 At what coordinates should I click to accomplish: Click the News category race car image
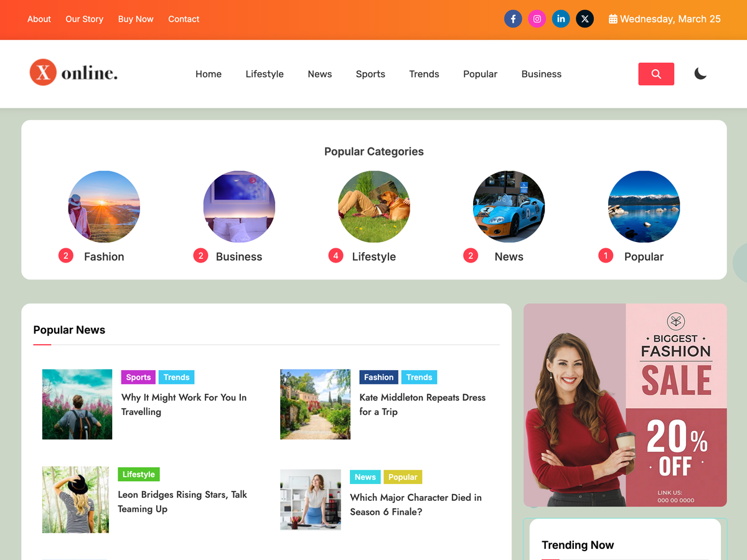[x=509, y=207]
